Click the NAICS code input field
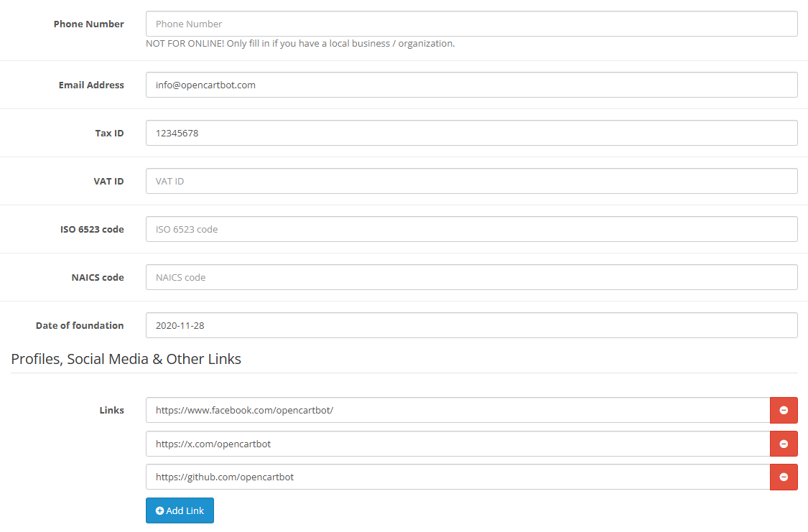 [x=471, y=277]
